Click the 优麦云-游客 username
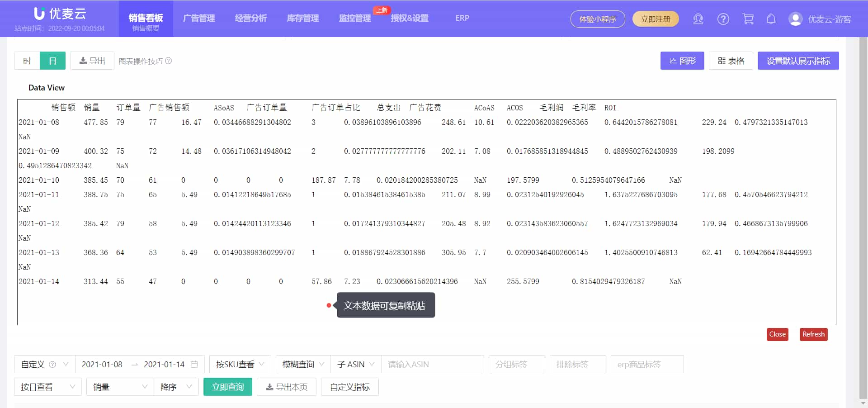Image resolution: width=868 pixels, height=408 pixels. [x=830, y=19]
